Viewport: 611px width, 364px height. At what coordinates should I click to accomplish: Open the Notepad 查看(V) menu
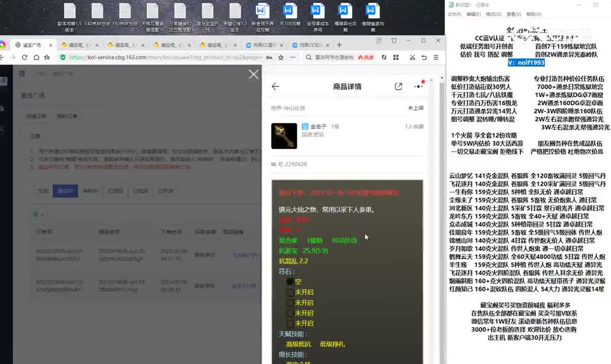pos(513,14)
